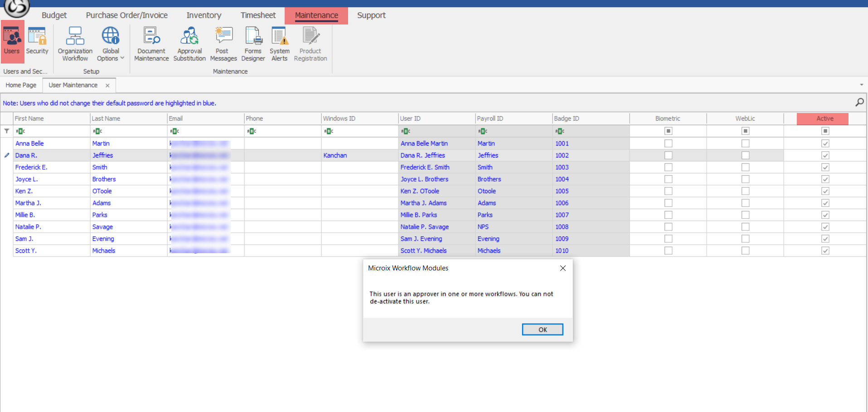Viewport: 868px width, 412px height.
Task: Open the Forms Designer
Action: (253, 44)
